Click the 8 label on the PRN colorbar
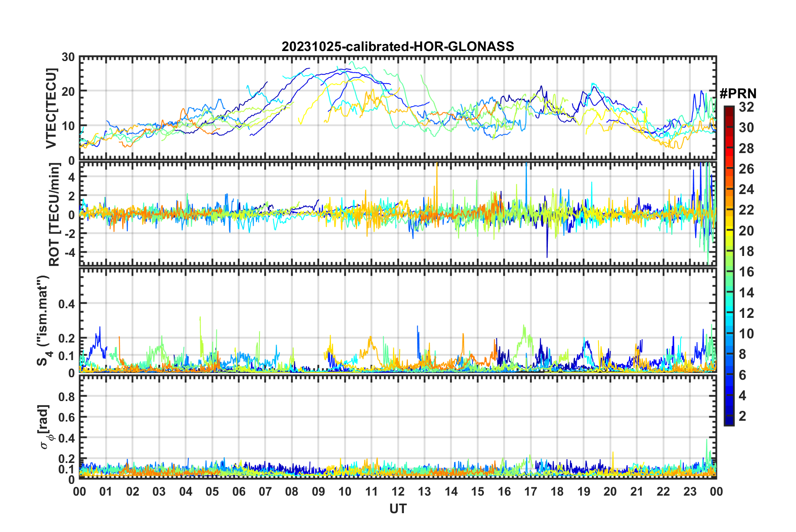This screenshot has width=796, height=532. [742, 354]
